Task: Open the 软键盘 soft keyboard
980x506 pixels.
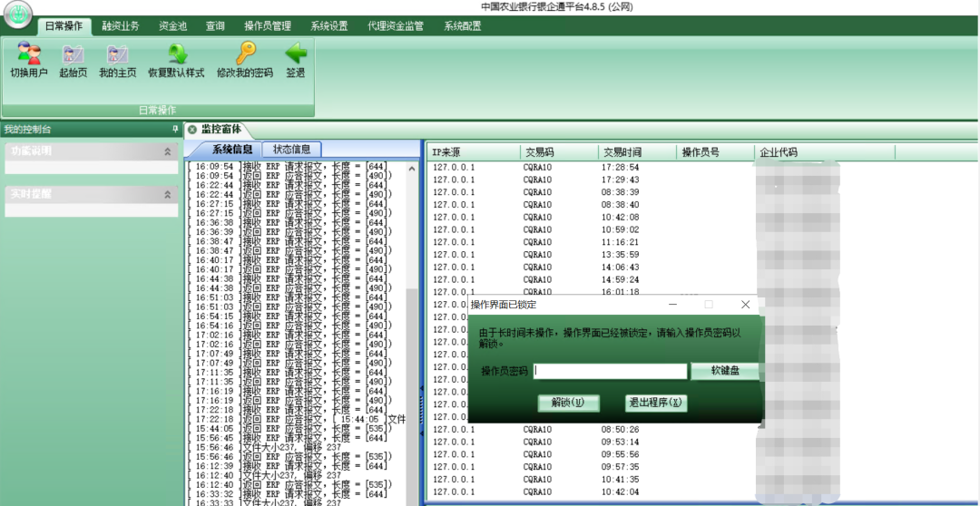Action: (724, 371)
